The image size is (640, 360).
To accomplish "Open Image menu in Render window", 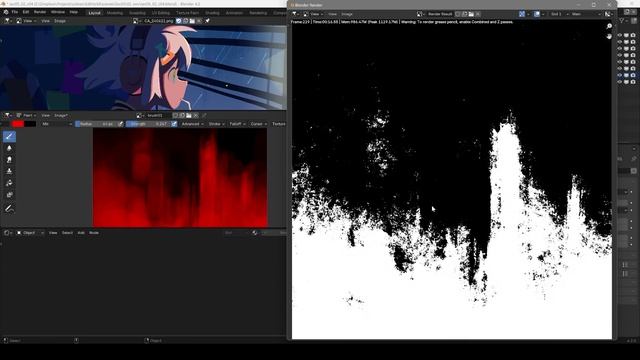I will (347, 14).
